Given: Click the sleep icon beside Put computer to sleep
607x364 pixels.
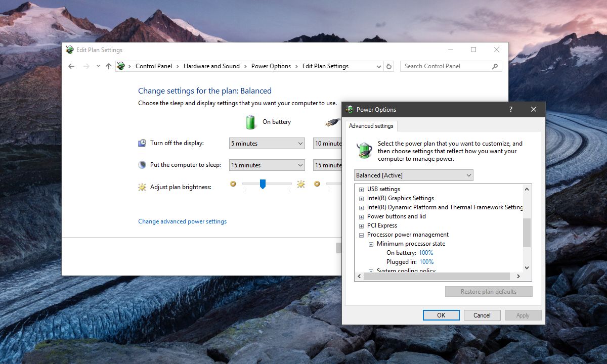Looking at the screenshot, I should pyautogui.click(x=143, y=165).
